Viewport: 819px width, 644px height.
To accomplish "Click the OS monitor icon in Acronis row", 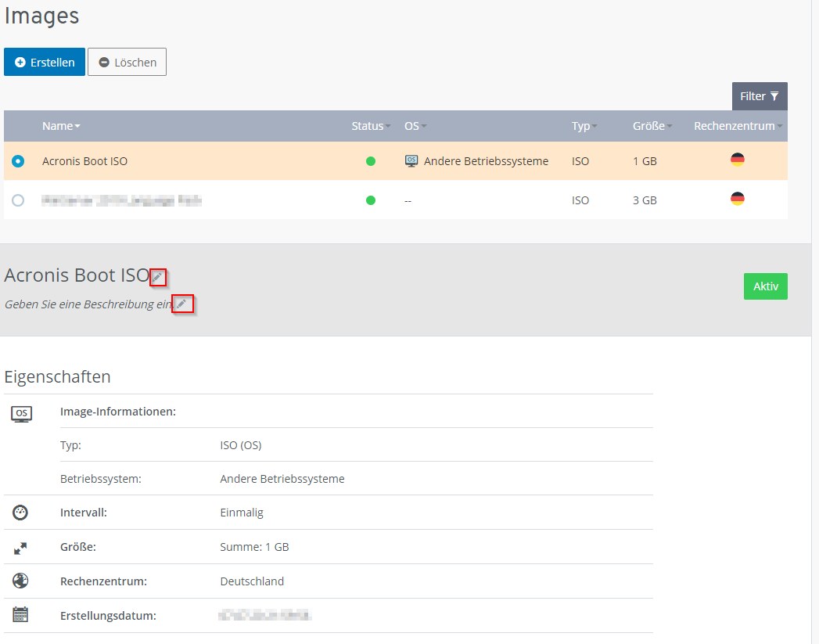I will [x=411, y=161].
